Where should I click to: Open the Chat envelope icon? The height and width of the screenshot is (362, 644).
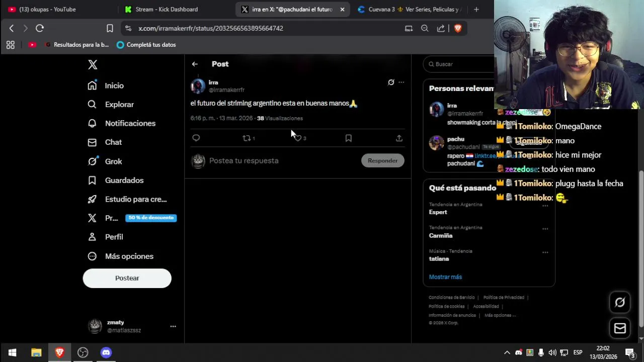click(92, 142)
